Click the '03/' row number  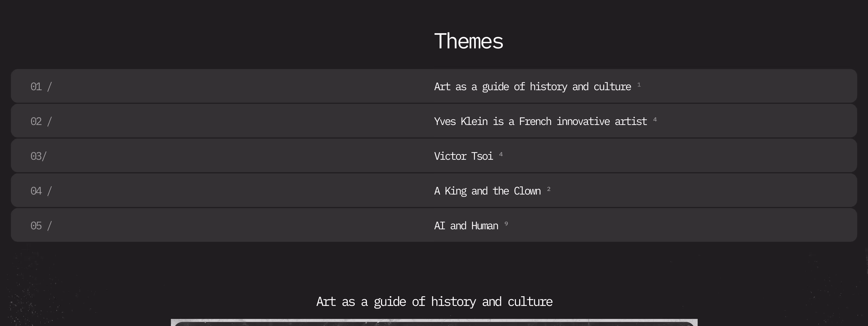(38, 156)
